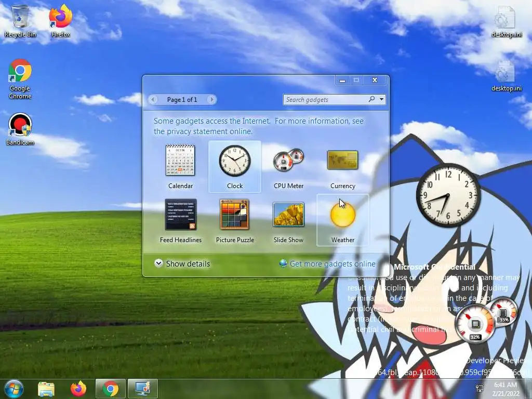
Task: Select the Feed Headlines gadget icon
Action: [180, 215]
